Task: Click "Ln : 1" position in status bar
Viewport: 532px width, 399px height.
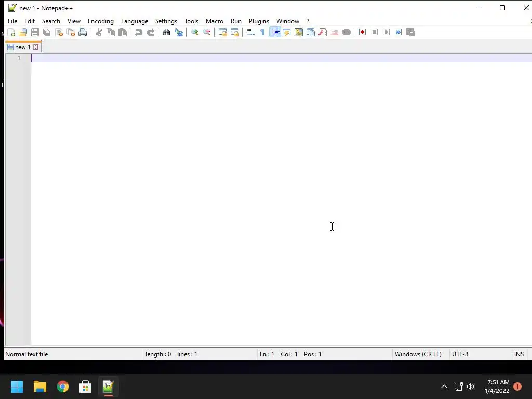Action: coord(267,354)
